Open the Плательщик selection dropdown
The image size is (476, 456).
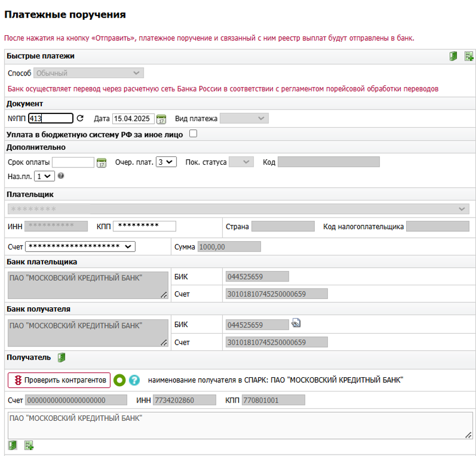click(x=238, y=209)
